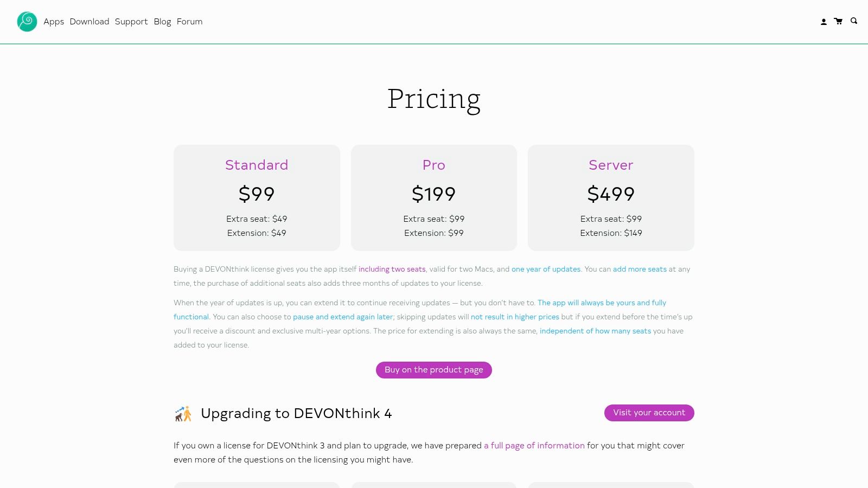Click the DEVONtechnologies spiral logo
868x488 pixels.
tap(27, 22)
